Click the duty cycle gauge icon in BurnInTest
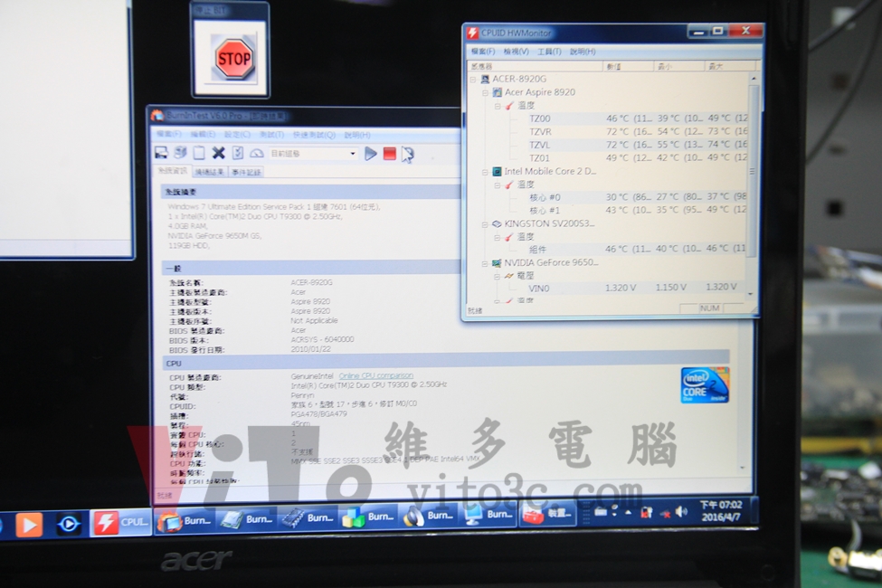882x588 pixels. click(x=257, y=153)
